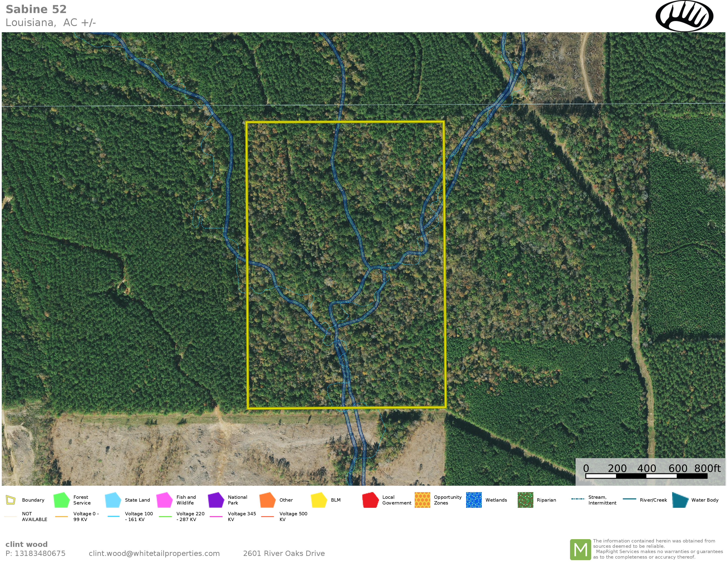Click the Stream, Intermittent dashed line symbol
Screen dimensions: 728x563
pos(578,499)
